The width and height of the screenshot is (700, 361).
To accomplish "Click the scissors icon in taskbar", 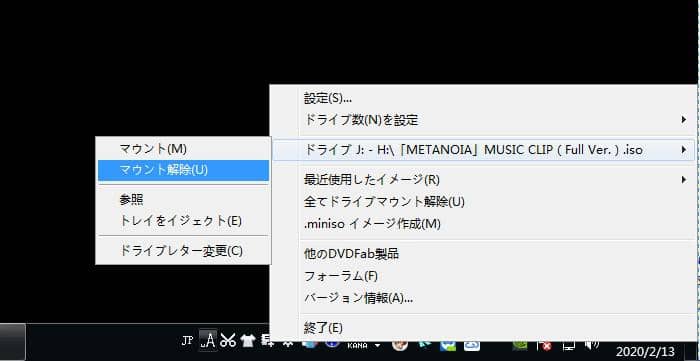I will click(228, 340).
